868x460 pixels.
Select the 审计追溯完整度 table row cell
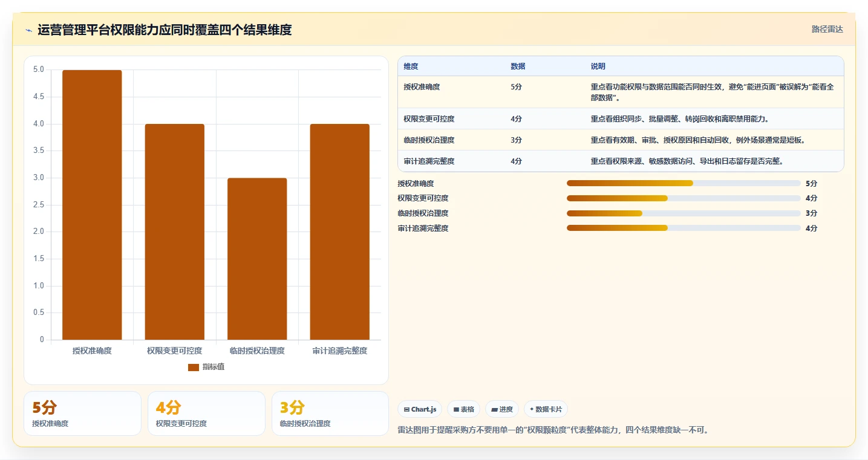429,161
